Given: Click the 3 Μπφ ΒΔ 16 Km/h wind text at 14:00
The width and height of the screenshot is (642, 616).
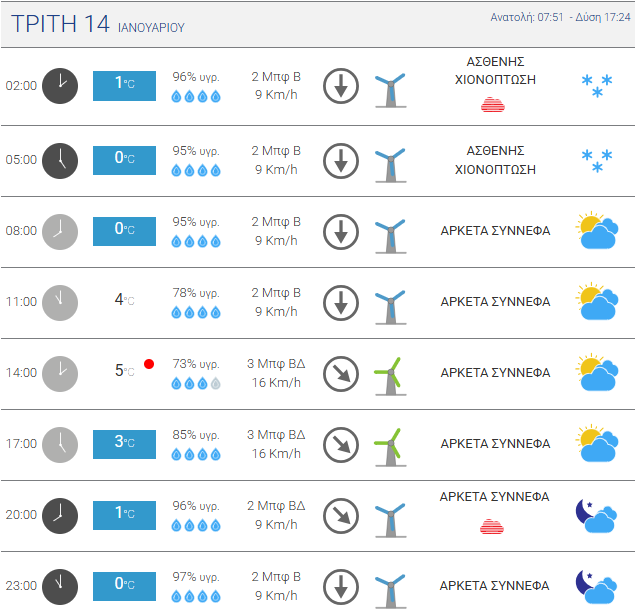Looking at the screenshot, I should point(276,373).
